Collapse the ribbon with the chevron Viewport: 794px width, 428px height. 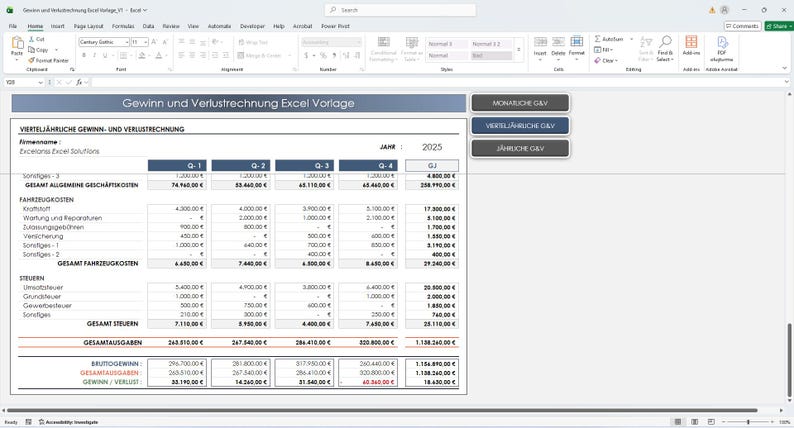(x=784, y=68)
